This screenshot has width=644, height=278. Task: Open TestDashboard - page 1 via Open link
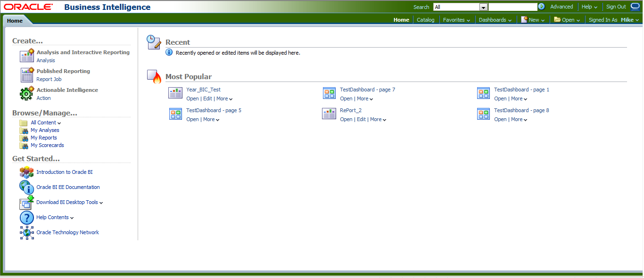coord(500,98)
